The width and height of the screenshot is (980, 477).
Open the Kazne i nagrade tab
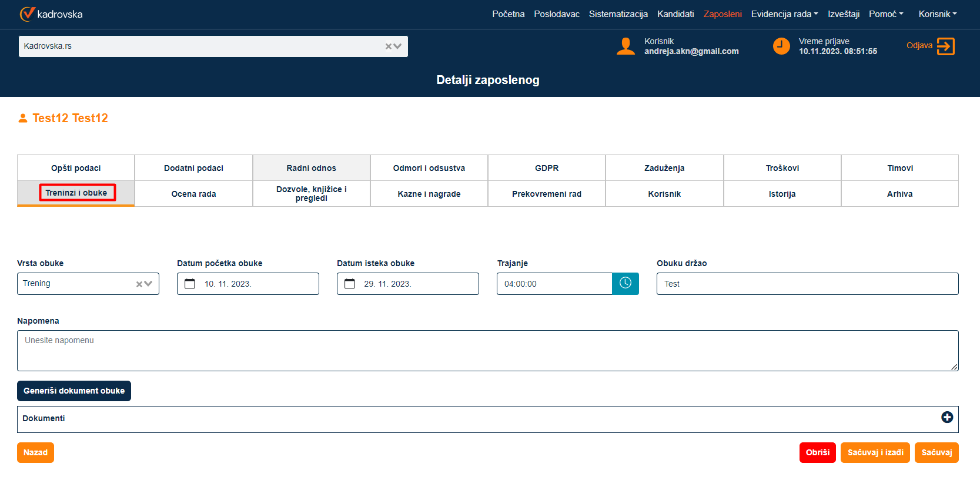(x=429, y=194)
